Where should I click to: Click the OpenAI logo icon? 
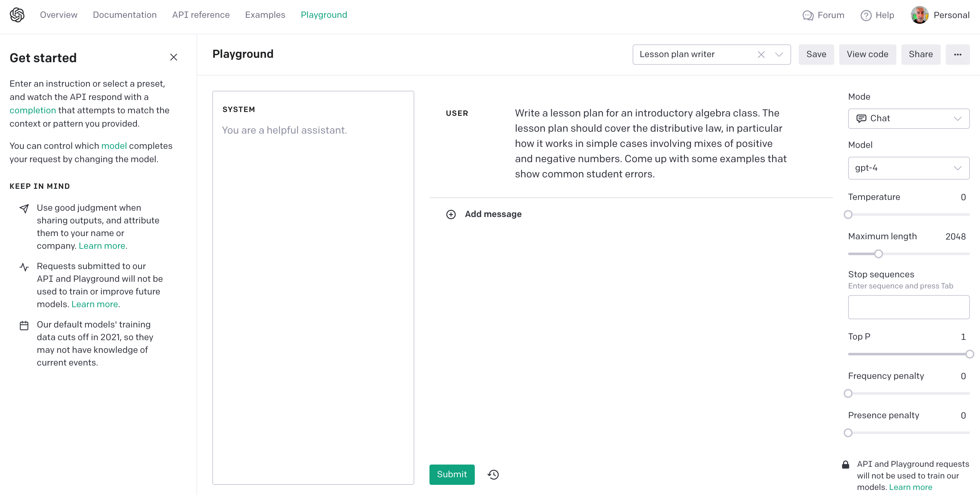(17, 15)
